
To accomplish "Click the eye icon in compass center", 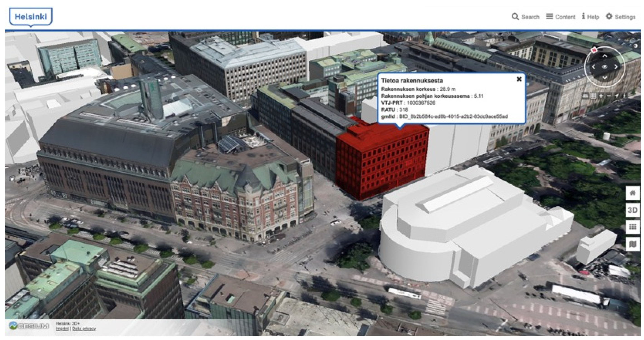I will pos(605,67).
